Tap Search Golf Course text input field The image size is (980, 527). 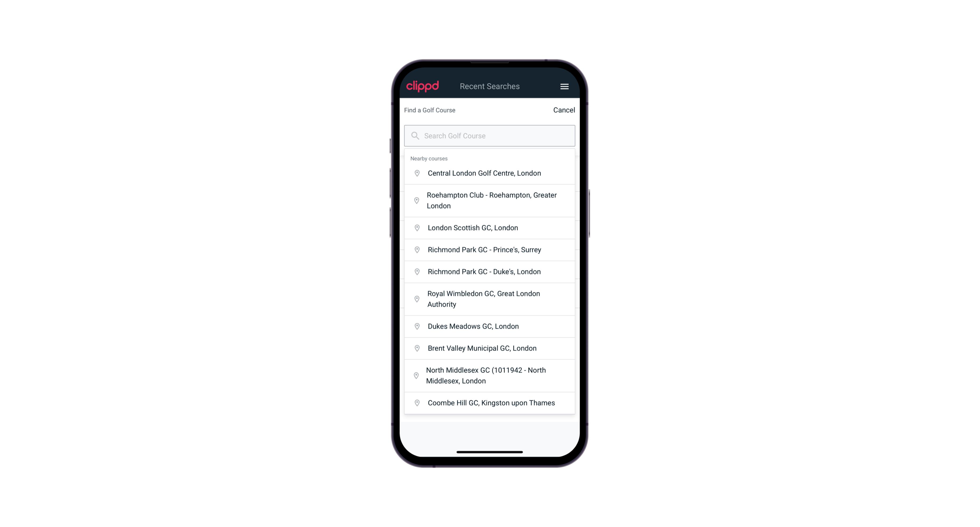pyautogui.click(x=489, y=136)
